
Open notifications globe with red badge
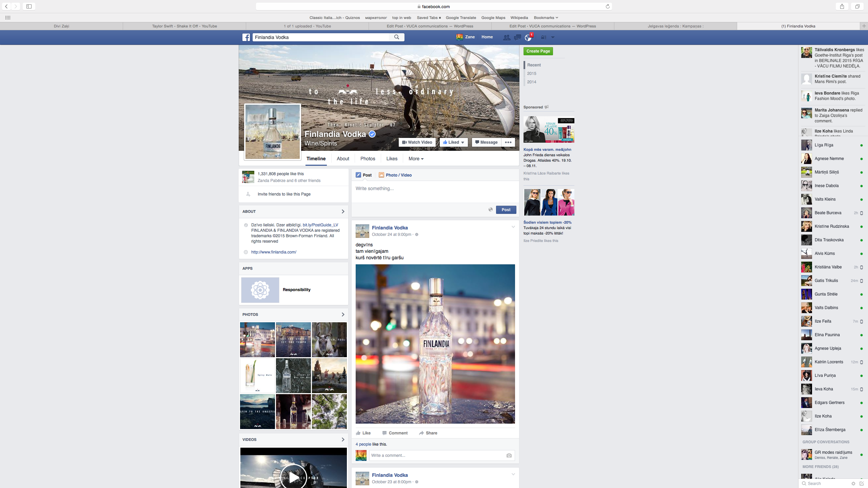point(528,38)
